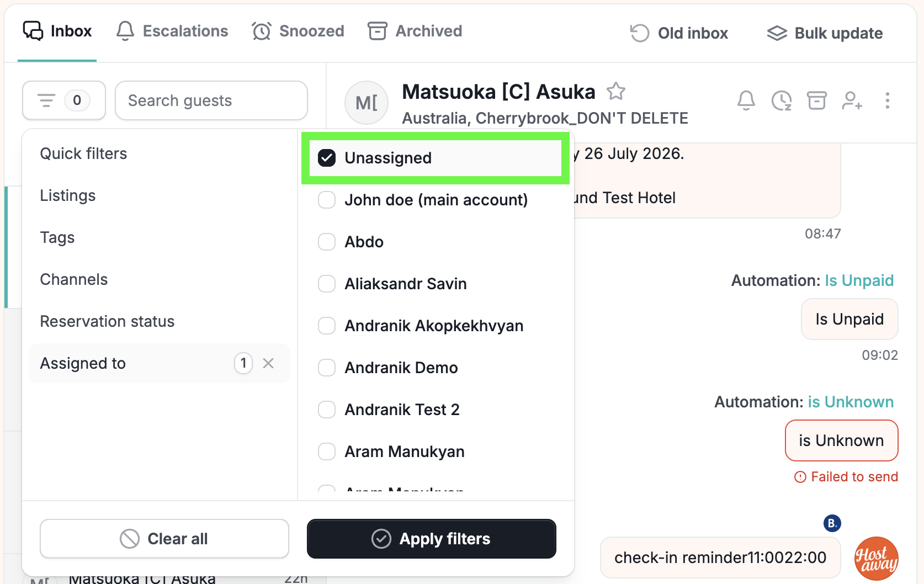Click the Apply filters button

432,539
